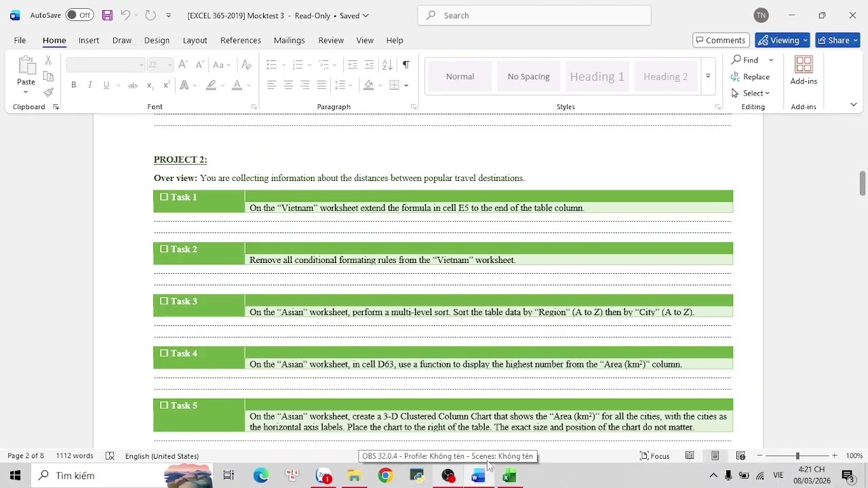Click the Superscript button

click(x=166, y=85)
